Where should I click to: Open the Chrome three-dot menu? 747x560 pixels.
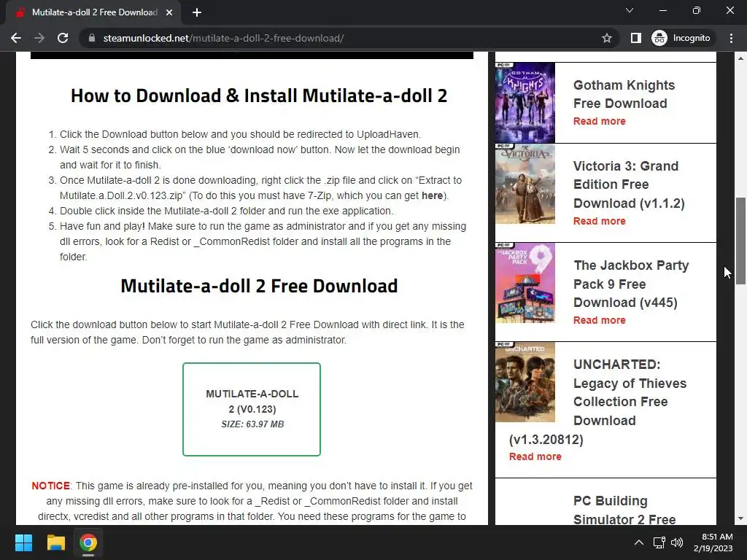pyautogui.click(x=731, y=38)
